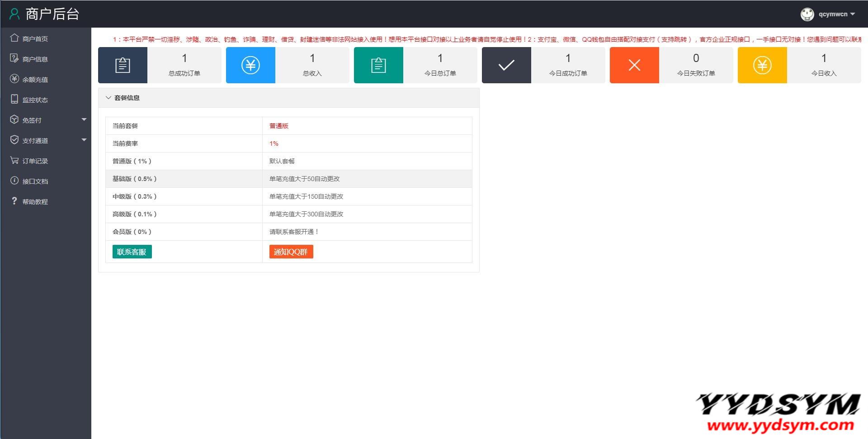Click the user avatar icon in header
Screen dimensions: 868x439
click(807, 14)
